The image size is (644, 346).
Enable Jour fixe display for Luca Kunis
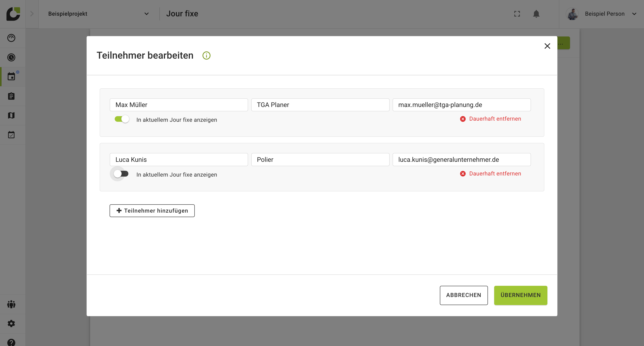(121, 174)
